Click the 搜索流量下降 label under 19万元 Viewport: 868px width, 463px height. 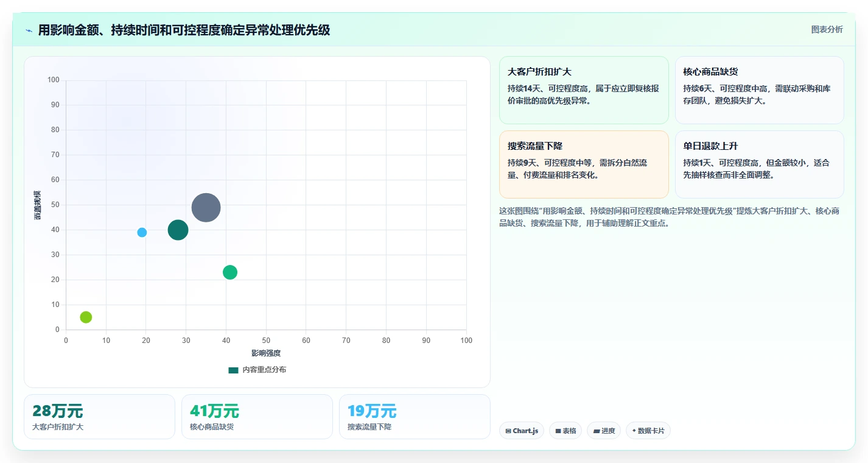(x=369, y=427)
